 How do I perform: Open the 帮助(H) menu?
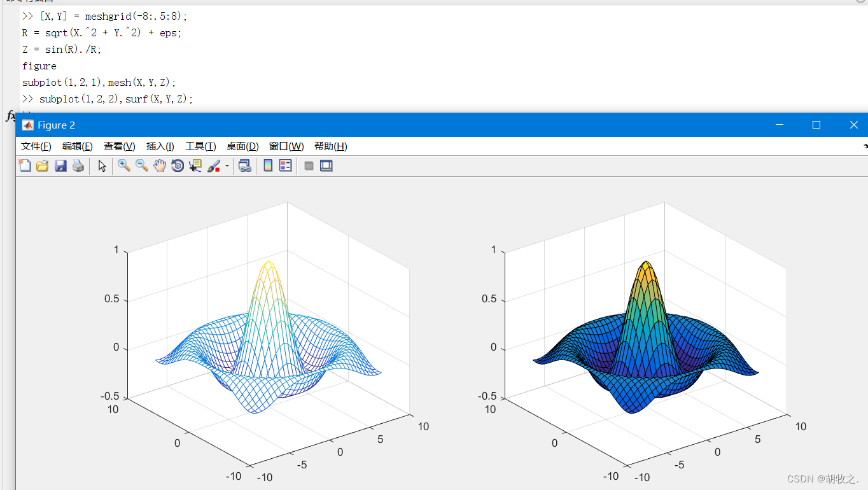(331, 146)
